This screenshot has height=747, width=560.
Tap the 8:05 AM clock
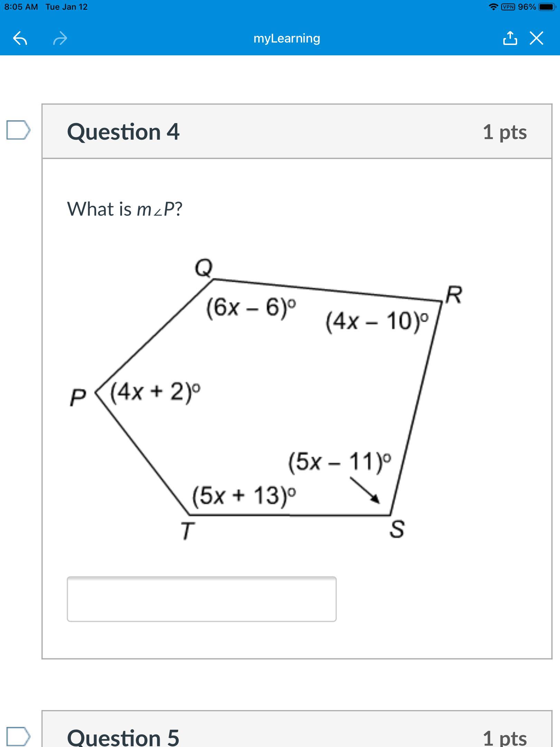[x=21, y=7]
